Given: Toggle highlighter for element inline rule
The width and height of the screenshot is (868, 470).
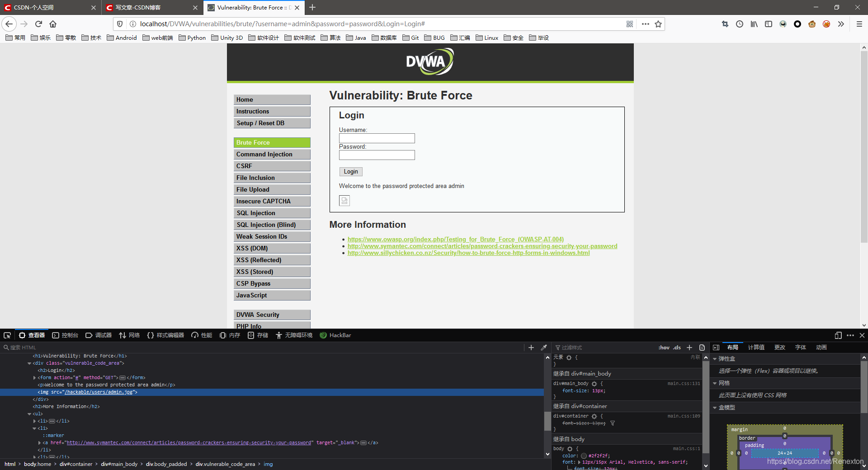Looking at the screenshot, I should point(569,357).
